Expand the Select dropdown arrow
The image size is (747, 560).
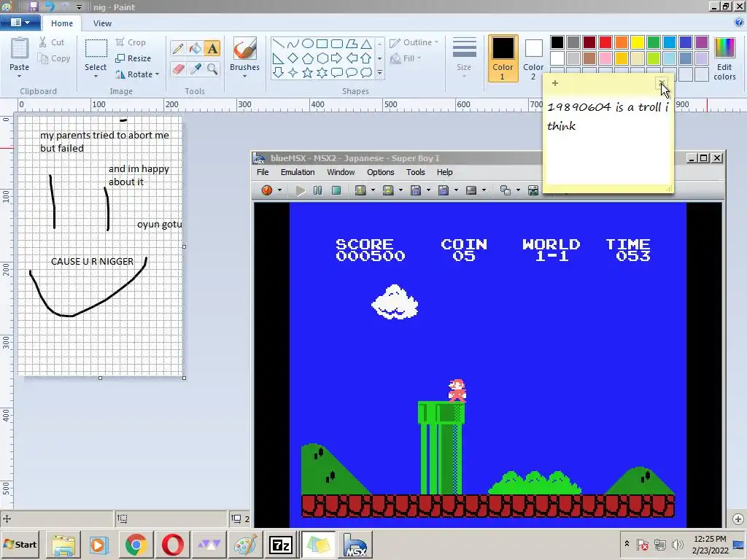[x=96, y=76]
